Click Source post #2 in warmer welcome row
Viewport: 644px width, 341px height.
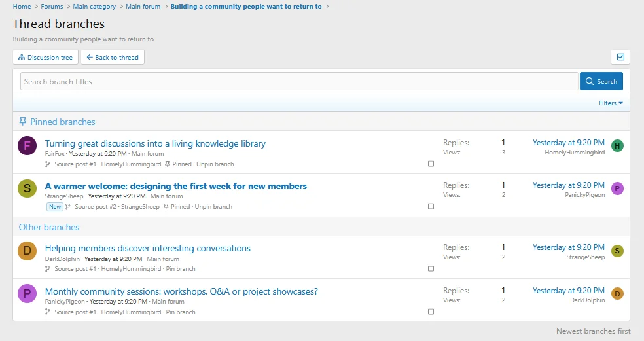coord(96,207)
